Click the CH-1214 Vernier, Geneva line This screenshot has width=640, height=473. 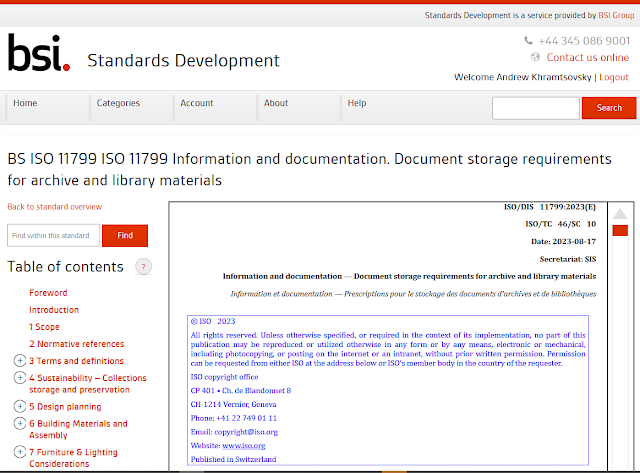click(233, 404)
